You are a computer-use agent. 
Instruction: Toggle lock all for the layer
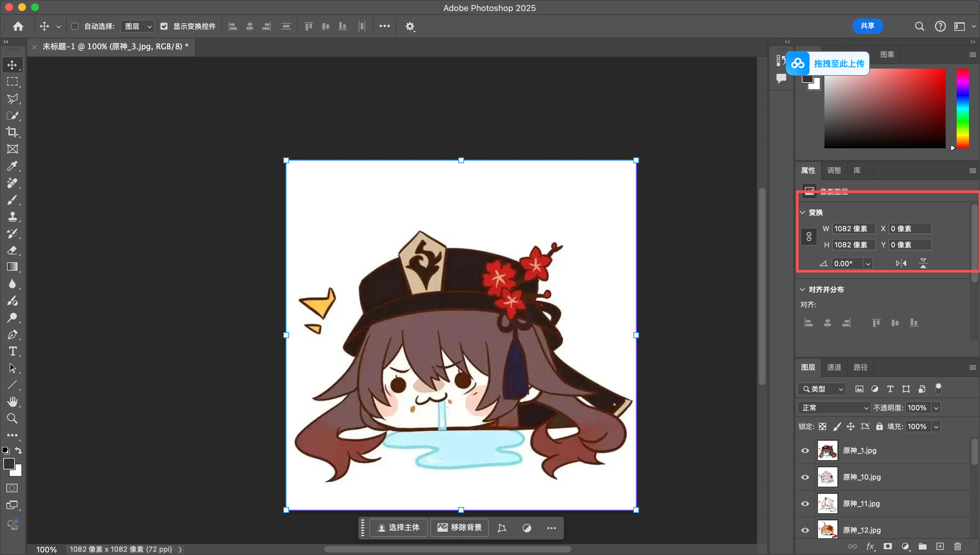coord(879,426)
